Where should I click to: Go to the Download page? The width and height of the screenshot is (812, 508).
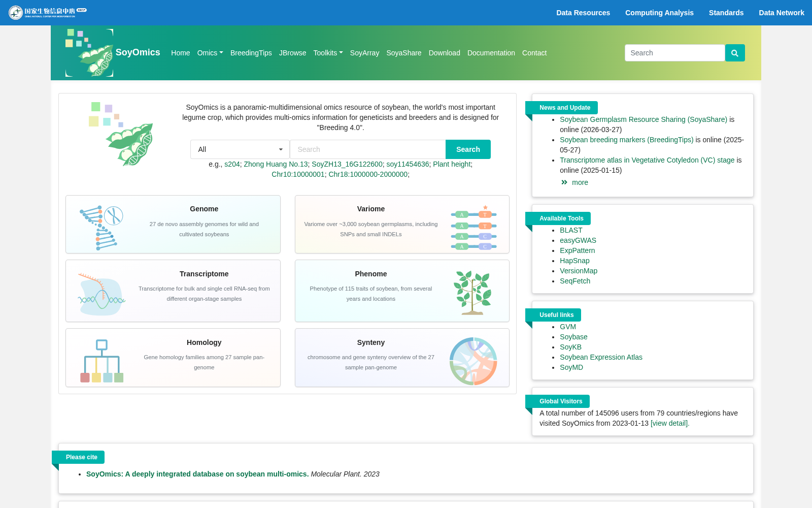[x=444, y=53]
